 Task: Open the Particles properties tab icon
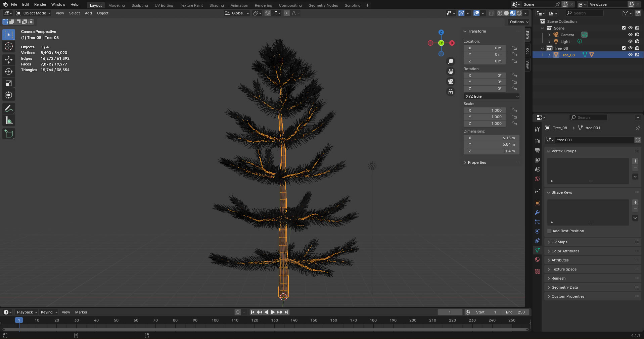[537, 222]
